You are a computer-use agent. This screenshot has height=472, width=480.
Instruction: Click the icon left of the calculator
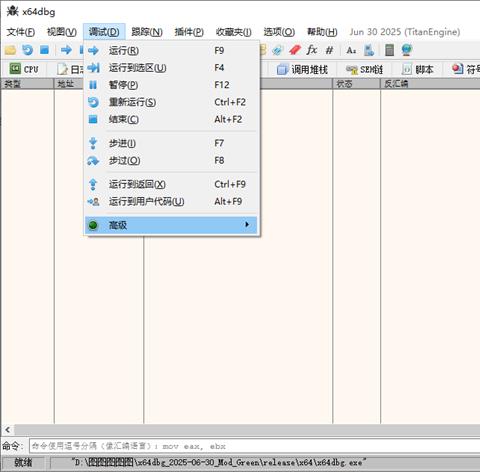pos(369,50)
